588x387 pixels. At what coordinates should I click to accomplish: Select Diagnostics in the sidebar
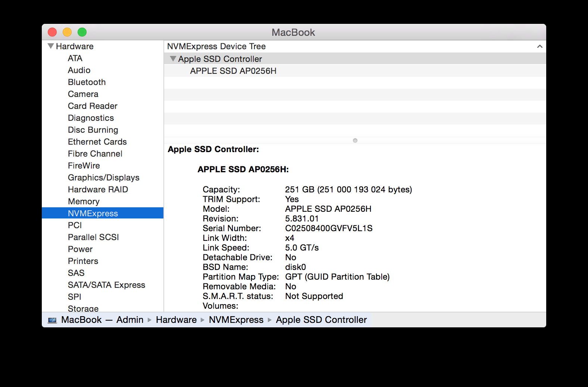pyautogui.click(x=91, y=118)
